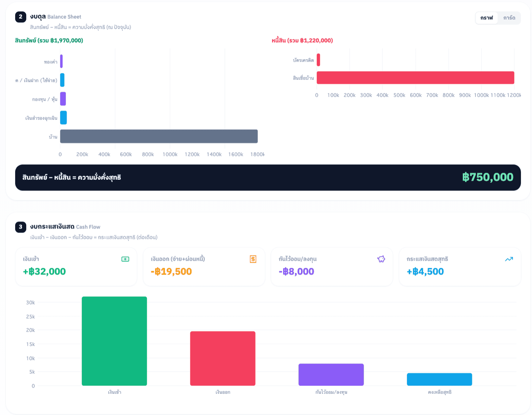The image size is (532, 415).
Task: Click the purple กองทุน / หุ้น bar
Action: pyautogui.click(x=63, y=99)
